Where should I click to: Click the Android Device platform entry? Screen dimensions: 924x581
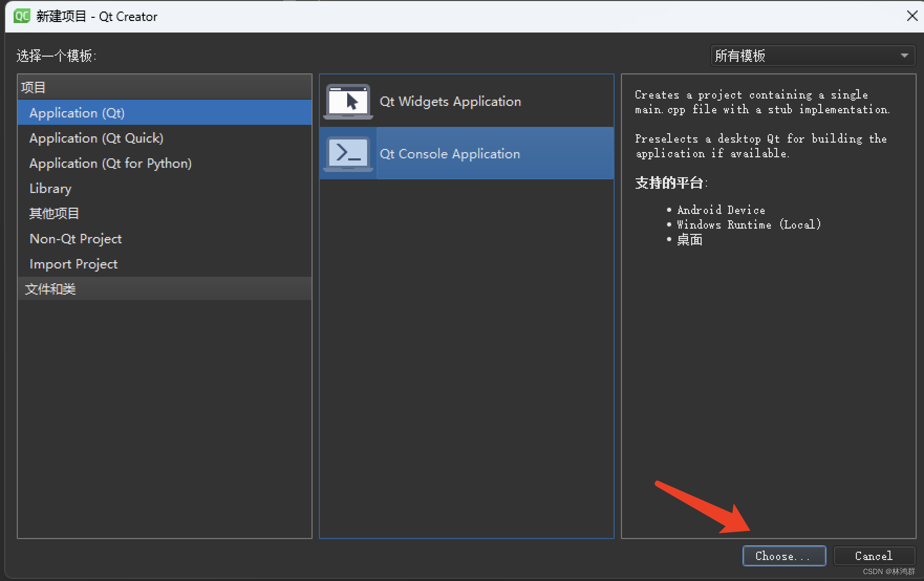click(x=721, y=210)
